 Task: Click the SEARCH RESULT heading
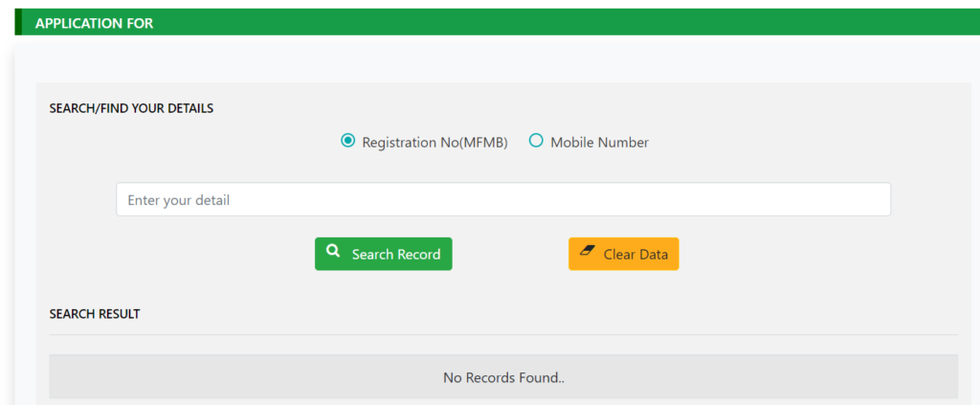coord(95,314)
